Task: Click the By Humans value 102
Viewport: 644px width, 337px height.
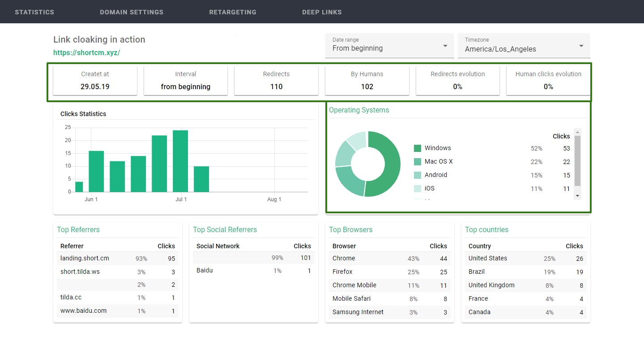Action: [367, 87]
